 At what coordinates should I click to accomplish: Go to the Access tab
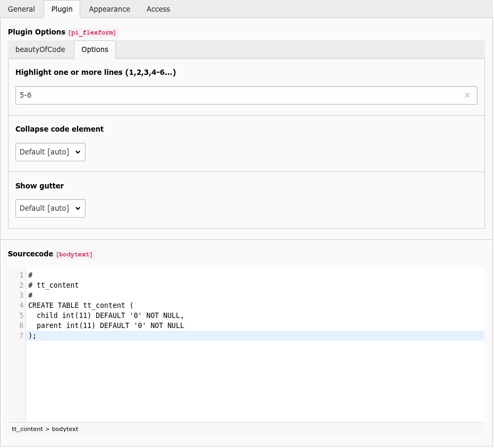pos(158,9)
